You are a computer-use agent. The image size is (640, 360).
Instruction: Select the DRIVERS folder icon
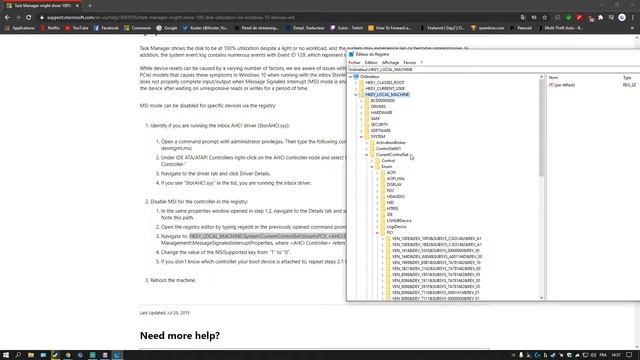[367, 107]
